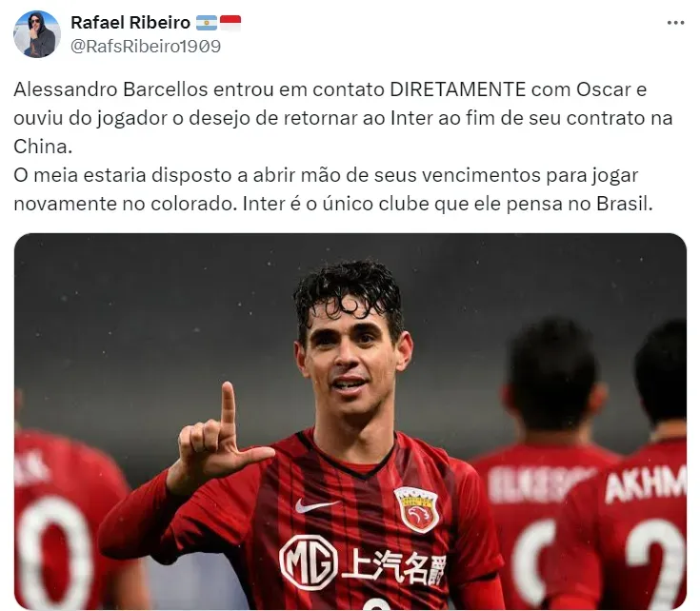Open Rafael Ribeiro's profile avatar

(x=36, y=34)
